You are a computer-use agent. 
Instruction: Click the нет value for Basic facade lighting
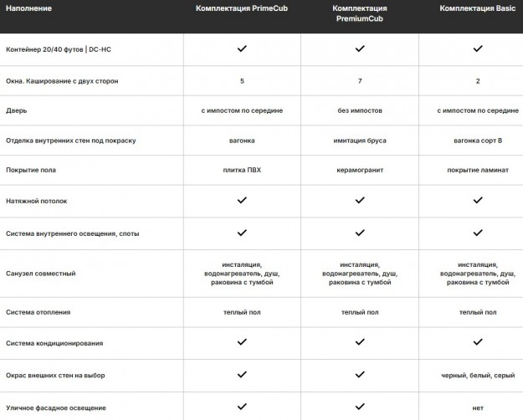click(478, 407)
